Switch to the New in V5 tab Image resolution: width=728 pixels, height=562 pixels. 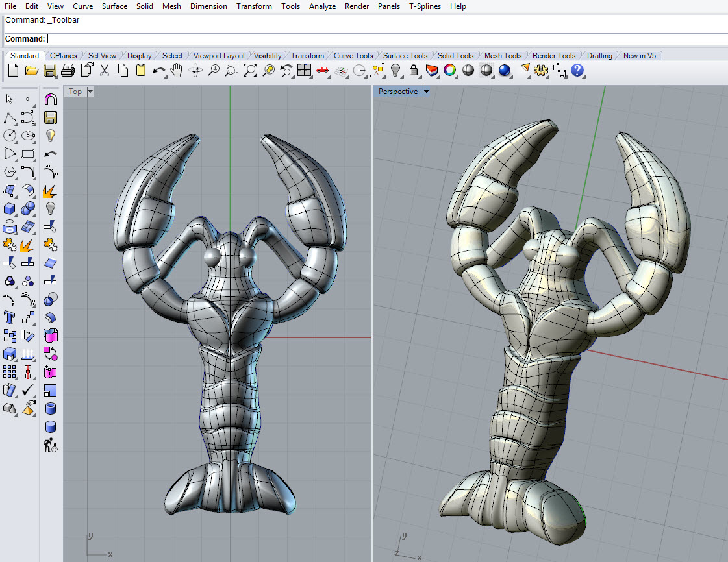pyautogui.click(x=639, y=56)
